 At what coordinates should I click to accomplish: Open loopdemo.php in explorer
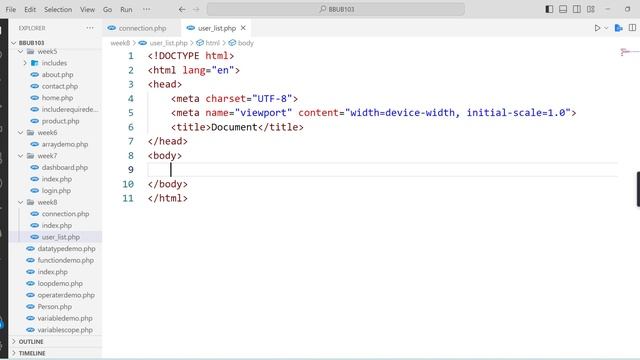60,283
